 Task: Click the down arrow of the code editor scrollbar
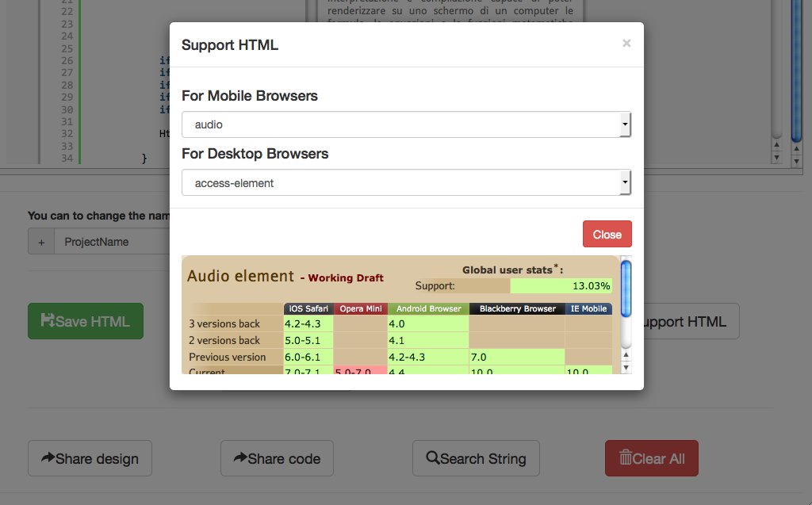pyautogui.click(x=776, y=158)
